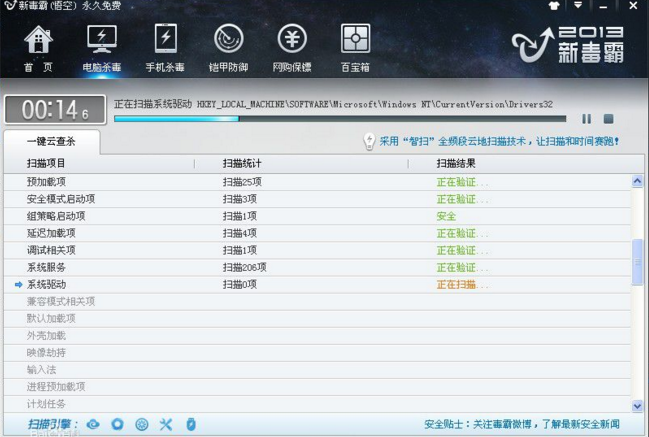Select the 调试相关项 row

pos(317,250)
